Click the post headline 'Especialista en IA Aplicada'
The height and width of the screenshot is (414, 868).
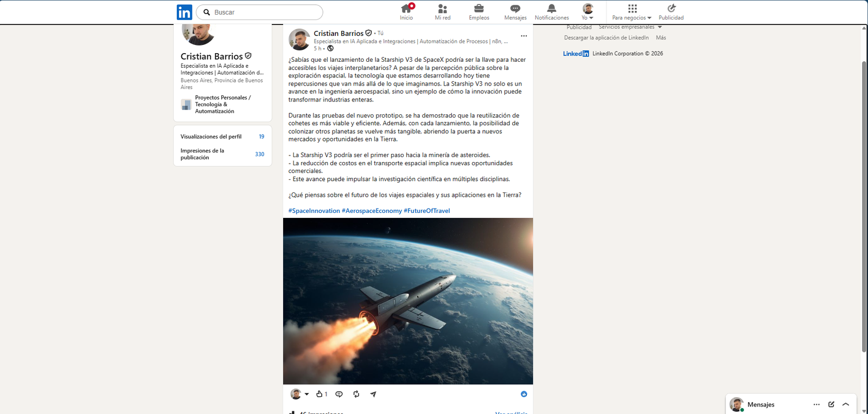pyautogui.click(x=411, y=41)
